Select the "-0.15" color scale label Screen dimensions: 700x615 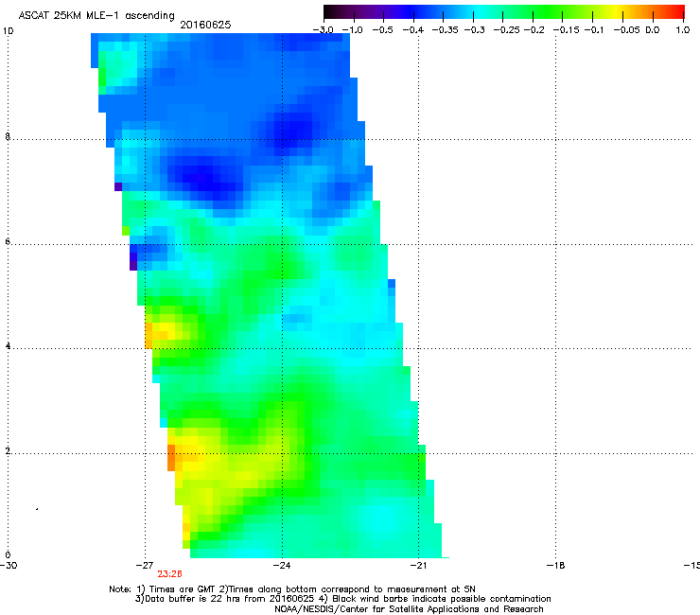point(566,30)
